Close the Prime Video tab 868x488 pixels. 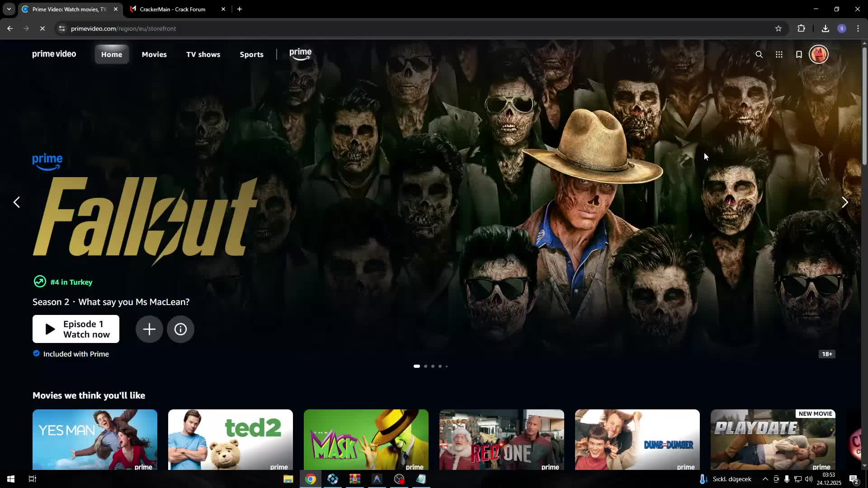[x=116, y=9]
